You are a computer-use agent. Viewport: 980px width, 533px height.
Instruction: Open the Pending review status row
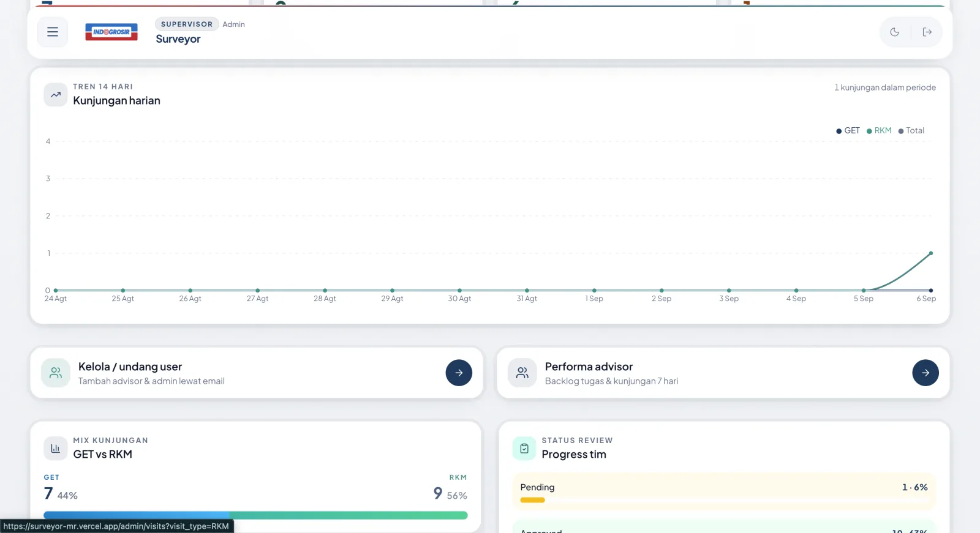click(x=724, y=491)
